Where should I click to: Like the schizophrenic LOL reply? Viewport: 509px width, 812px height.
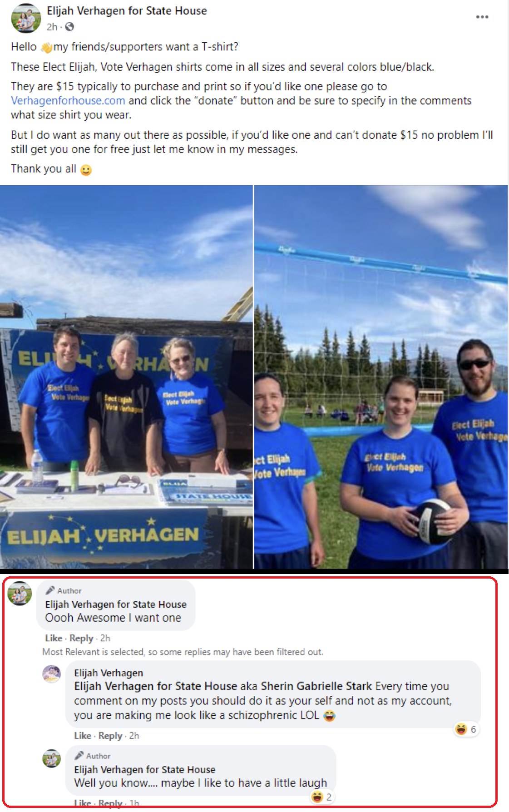coord(83,736)
